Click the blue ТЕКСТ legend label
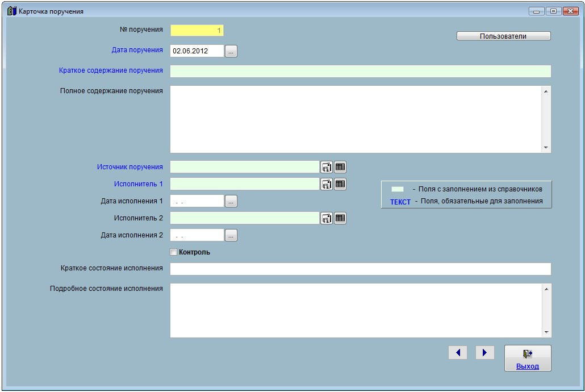Screen dimensions: 585x392 (x=400, y=202)
